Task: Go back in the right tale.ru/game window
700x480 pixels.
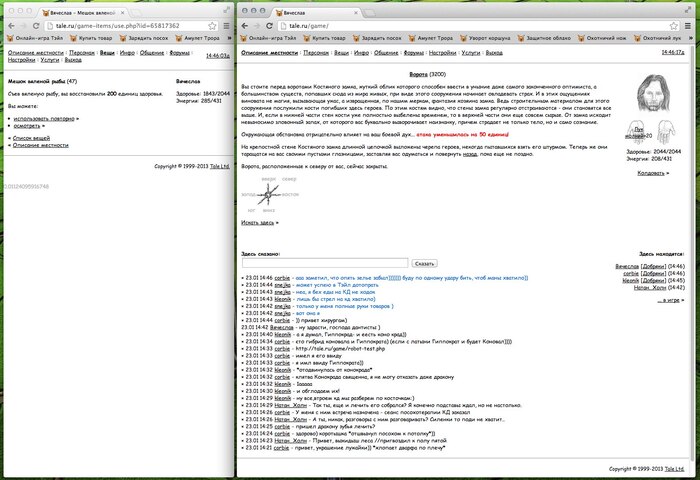Action: point(245,26)
